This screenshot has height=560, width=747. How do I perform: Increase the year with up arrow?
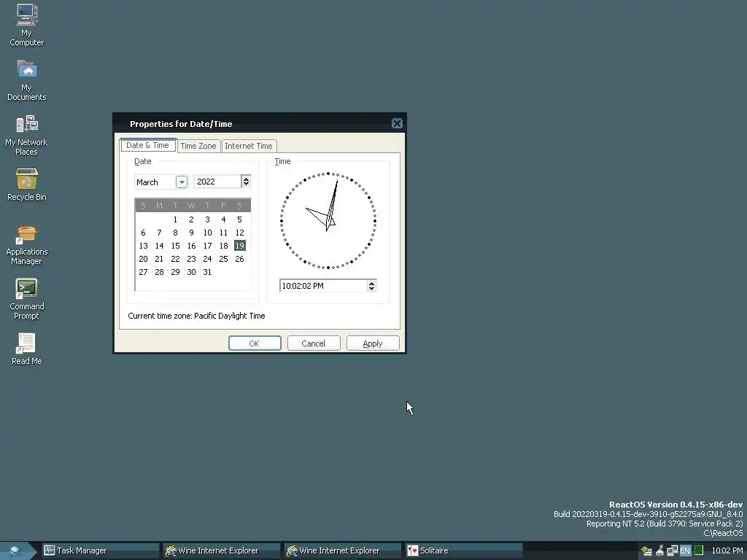click(246, 179)
